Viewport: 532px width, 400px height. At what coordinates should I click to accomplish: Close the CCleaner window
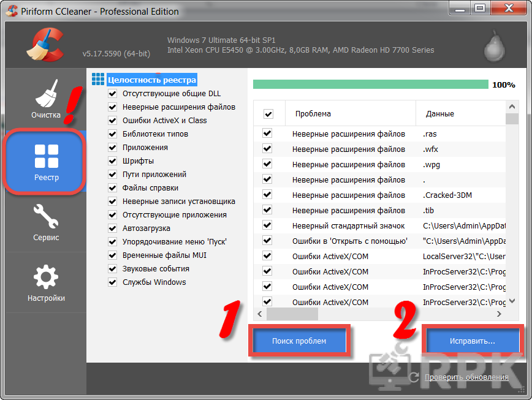click(x=509, y=8)
